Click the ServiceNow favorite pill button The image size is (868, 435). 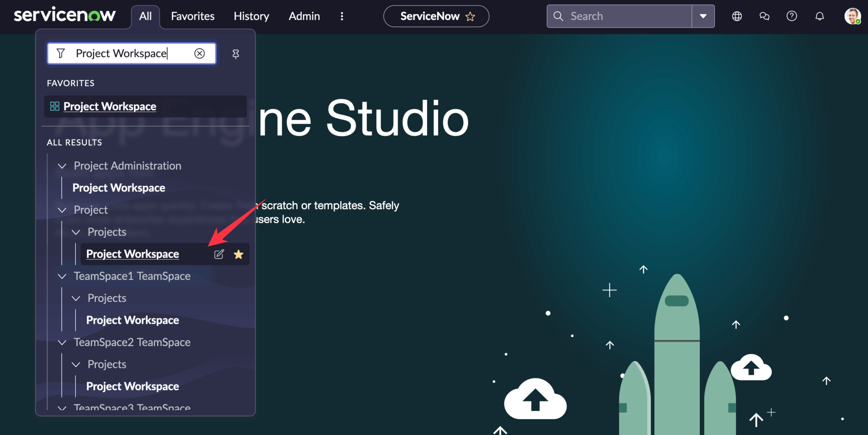[436, 16]
